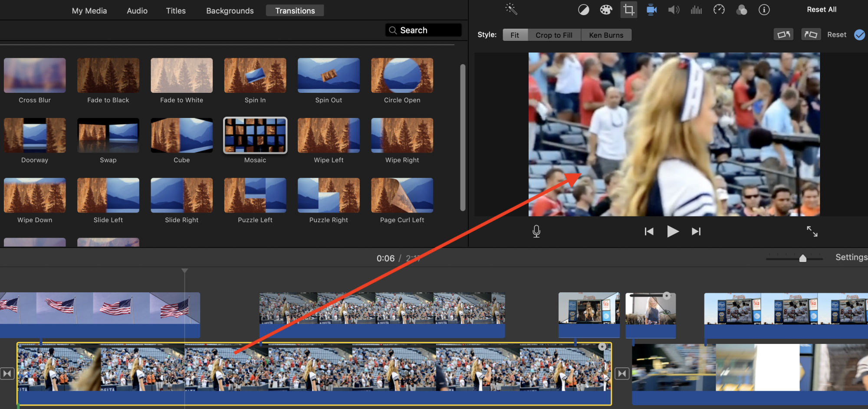Click the search magnifier icon

pos(393,30)
